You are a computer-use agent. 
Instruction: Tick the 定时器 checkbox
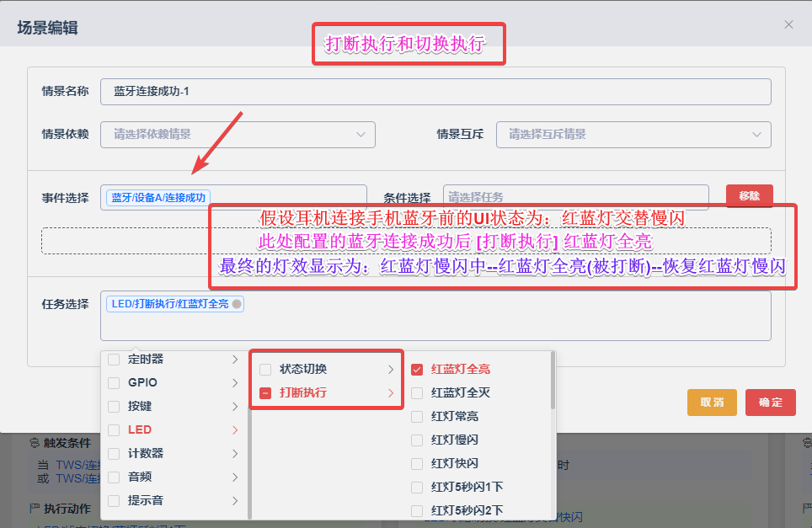[x=114, y=360]
